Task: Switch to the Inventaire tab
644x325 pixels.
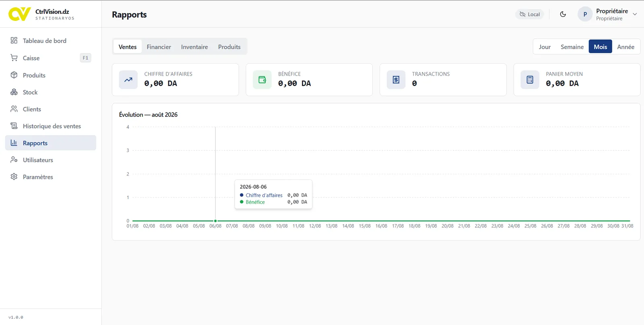Action: [x=194, y=47]
